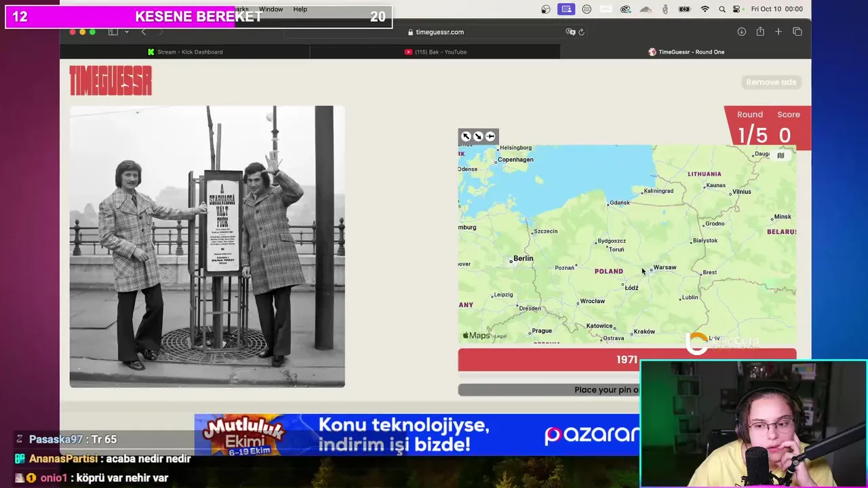Click Berlin on the map
The width and height of the screenshot is (868, 488).
click(523, 258)
